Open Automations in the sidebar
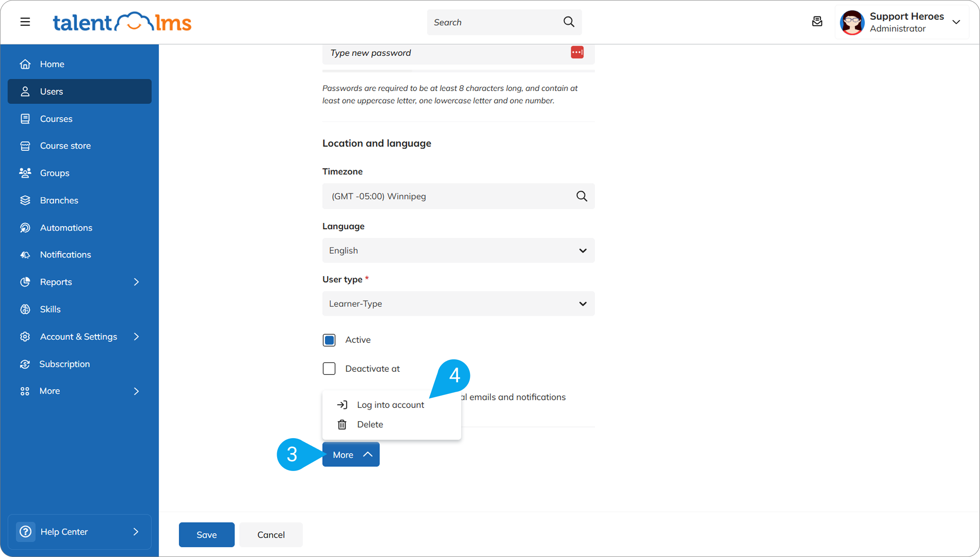Screen dimensions: 980x557 click(x=80, y=227)
